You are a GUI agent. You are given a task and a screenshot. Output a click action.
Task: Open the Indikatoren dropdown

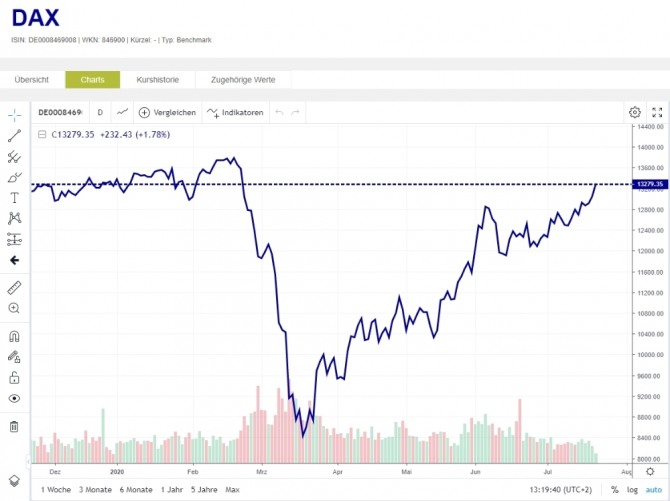[x=236, y=112]
